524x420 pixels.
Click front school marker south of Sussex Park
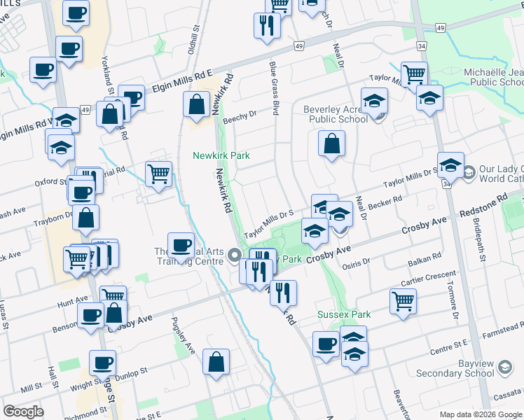tap(354, 356)
